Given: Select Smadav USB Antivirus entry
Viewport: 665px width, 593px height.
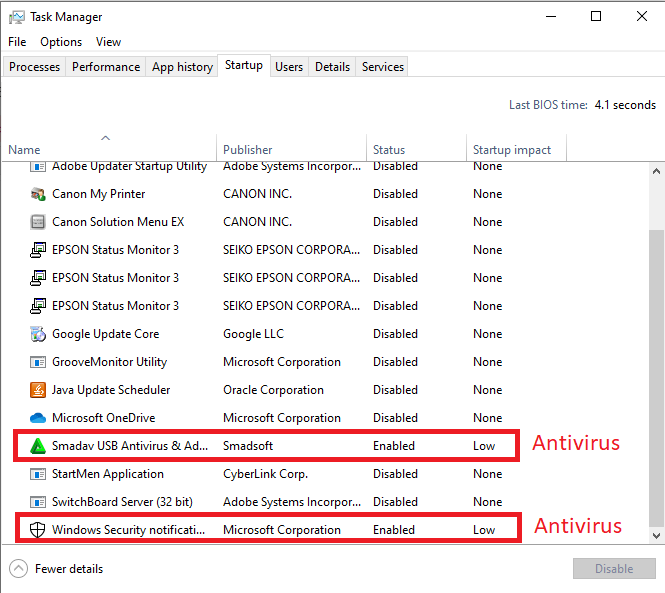Looking at the screenshot, I should click(x=130, y=446).
